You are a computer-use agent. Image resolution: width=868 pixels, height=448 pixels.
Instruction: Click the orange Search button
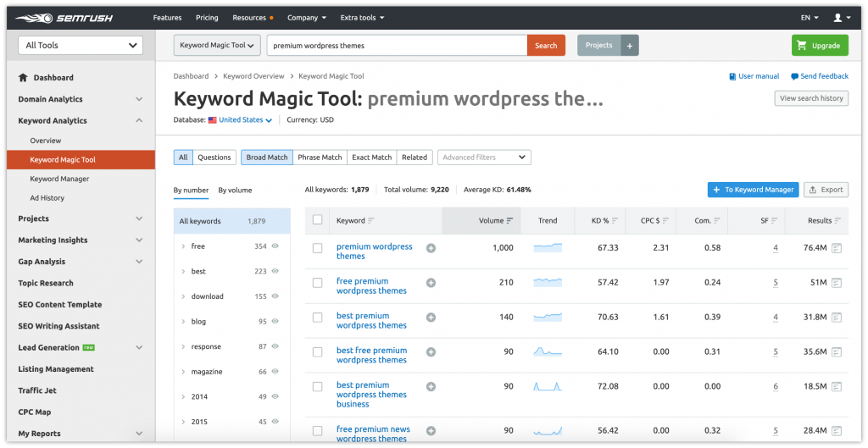point(547,46)
